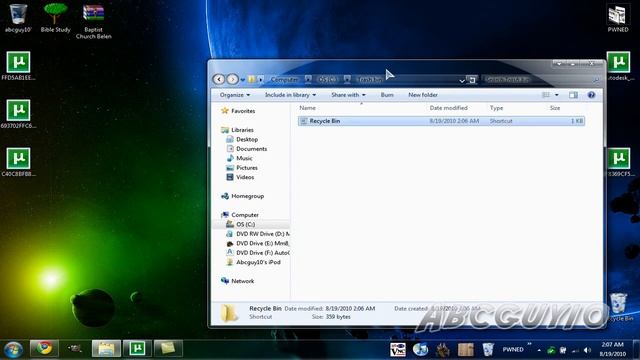Select the Recycle Bin shortcut file row
The height and width of the screenshot is (360, 640).
click(x=441, y=121)
